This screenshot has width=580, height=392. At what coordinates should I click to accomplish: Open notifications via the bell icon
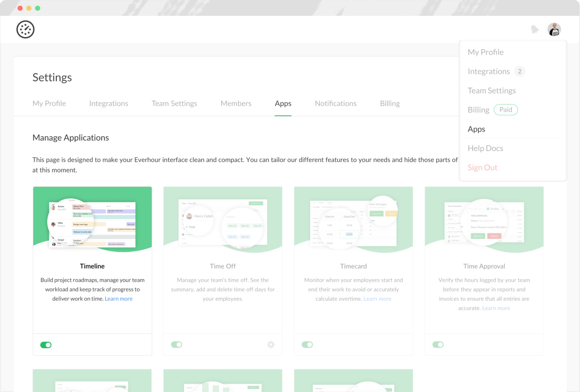(x=535, y=29)
